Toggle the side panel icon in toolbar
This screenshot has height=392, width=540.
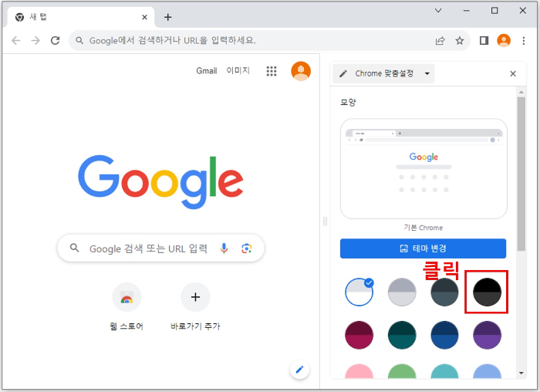484,41
